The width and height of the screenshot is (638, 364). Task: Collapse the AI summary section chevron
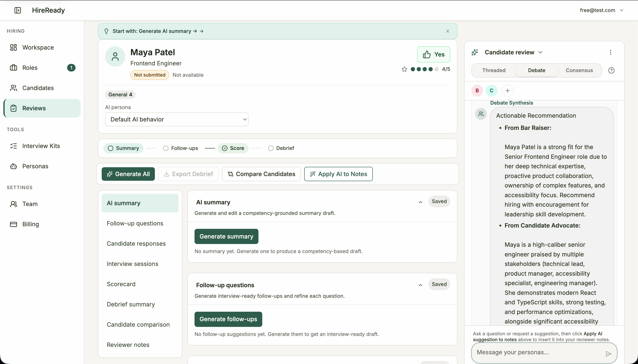pyautogui.click(x=420, y=202)
